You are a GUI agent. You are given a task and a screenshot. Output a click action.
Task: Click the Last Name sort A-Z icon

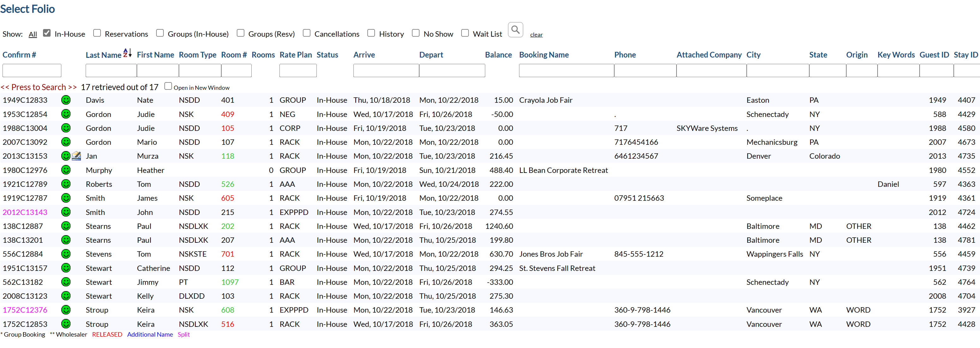coord(127,53)
